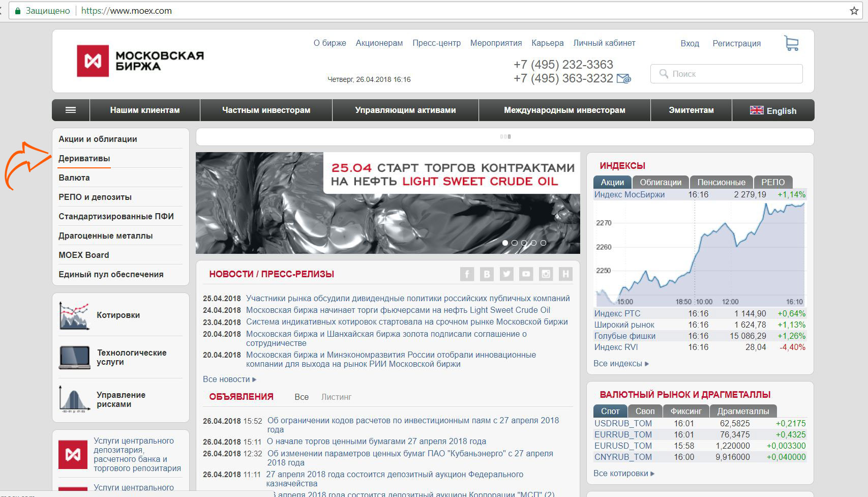Click the Light Sweet Crude Oil banner
This screenshot has height=497, width=868.
point(387,203)
